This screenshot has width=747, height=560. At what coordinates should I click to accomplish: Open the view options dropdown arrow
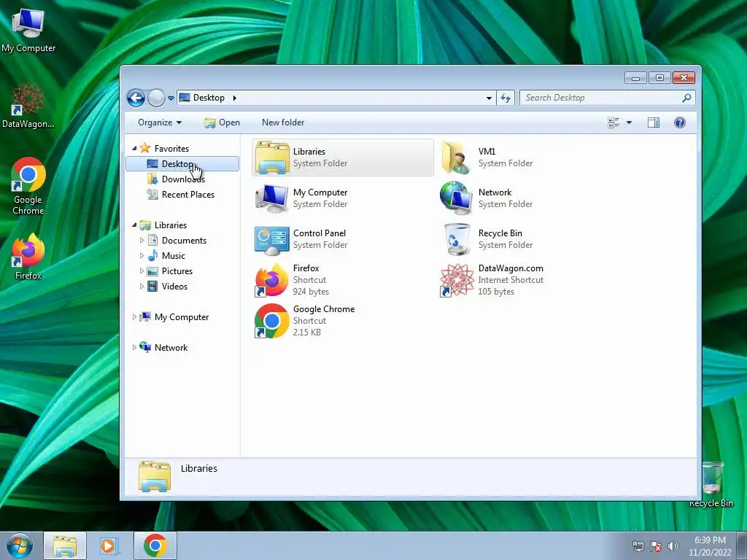click(x=629, y=122)
